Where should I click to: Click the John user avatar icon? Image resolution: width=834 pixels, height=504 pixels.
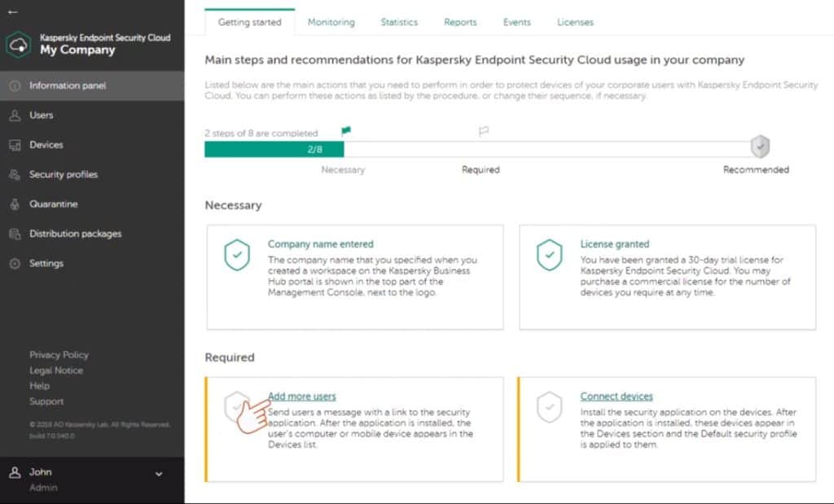click(15, 472)
